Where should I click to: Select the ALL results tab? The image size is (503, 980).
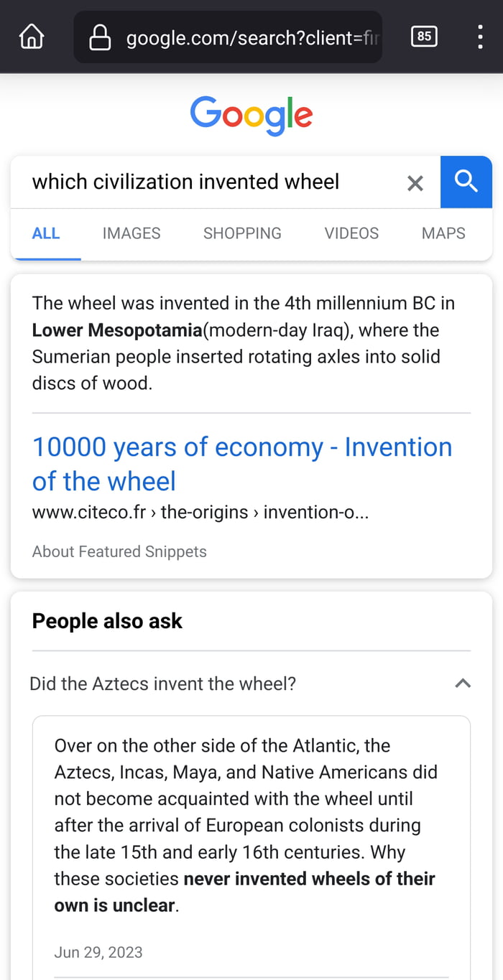click(46, 233)
